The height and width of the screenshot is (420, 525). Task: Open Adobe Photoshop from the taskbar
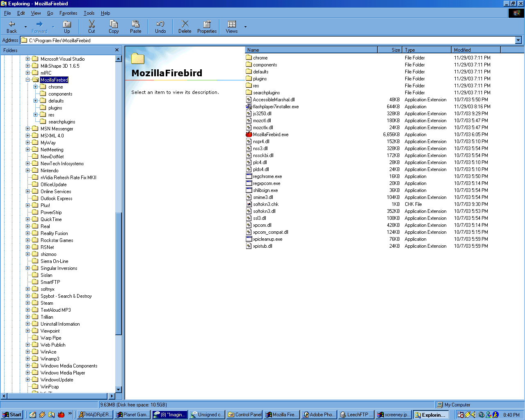[x=319, y=415]
